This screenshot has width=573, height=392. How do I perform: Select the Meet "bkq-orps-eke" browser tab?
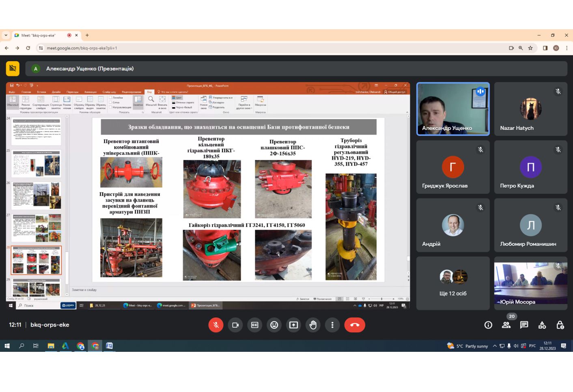41,35
